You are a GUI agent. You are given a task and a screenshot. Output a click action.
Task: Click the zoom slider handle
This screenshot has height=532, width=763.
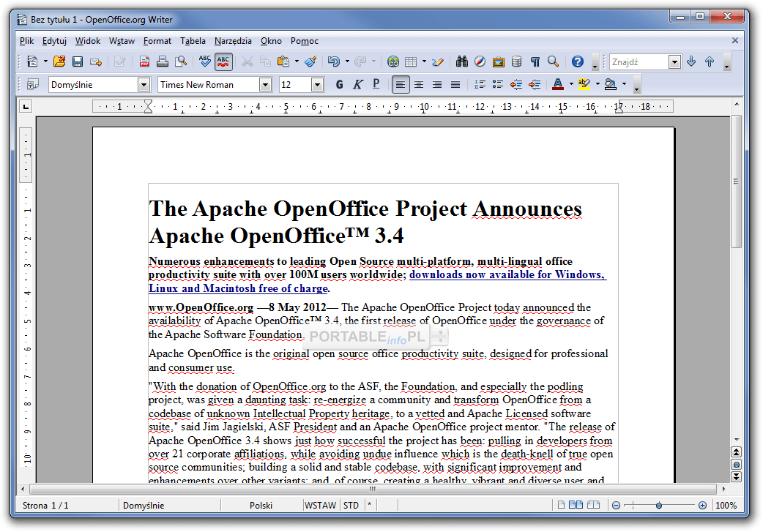tap(658, 506)
